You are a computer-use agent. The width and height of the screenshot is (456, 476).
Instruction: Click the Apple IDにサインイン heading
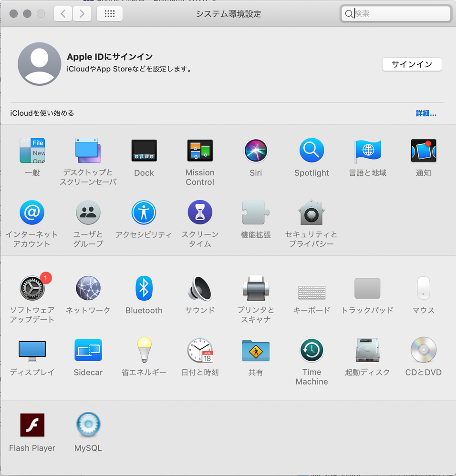pyautogui.click(x=110, y=57)
